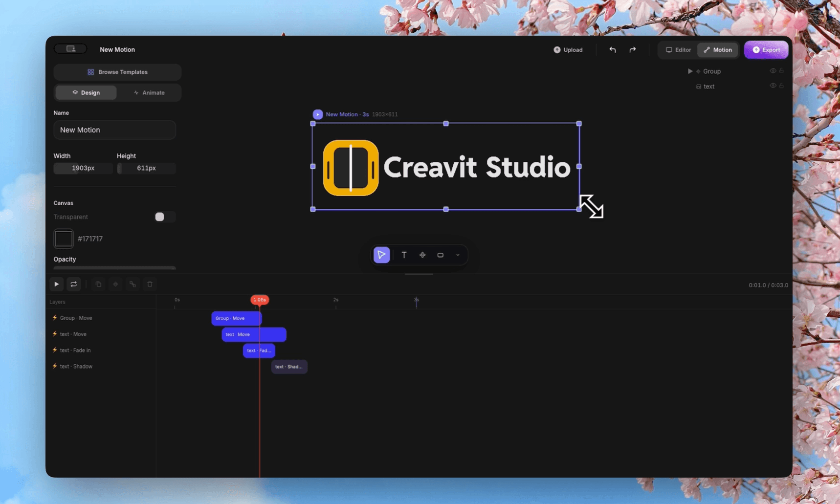Click the New Motion · 3s frame label
The height and width of the screenshot is (504, 840).
pyautogui.click(x=347, y=114)
